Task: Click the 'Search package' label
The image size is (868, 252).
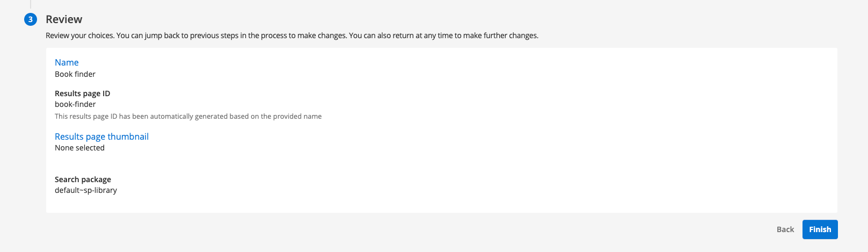Action: (x=83, y=179)
